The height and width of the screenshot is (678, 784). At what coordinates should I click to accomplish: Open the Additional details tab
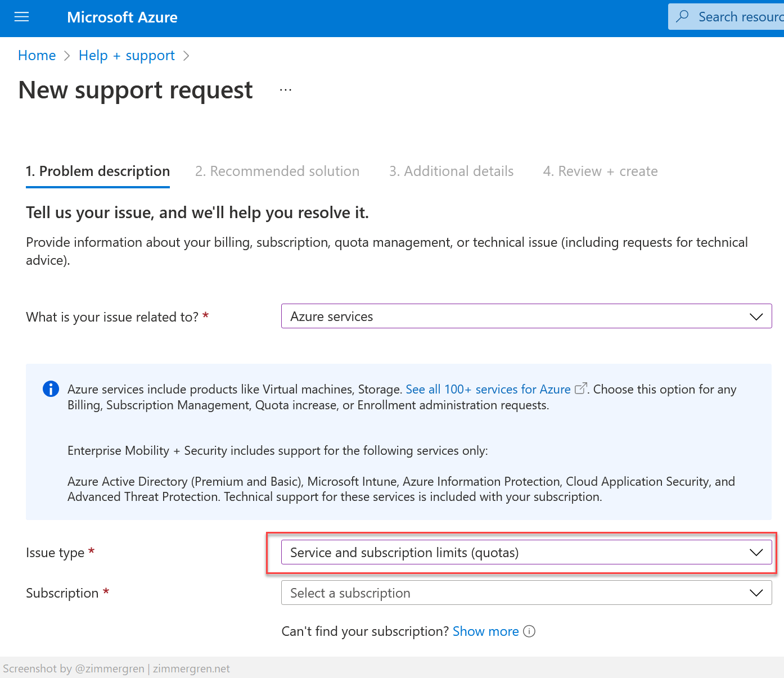click(451, 171)
